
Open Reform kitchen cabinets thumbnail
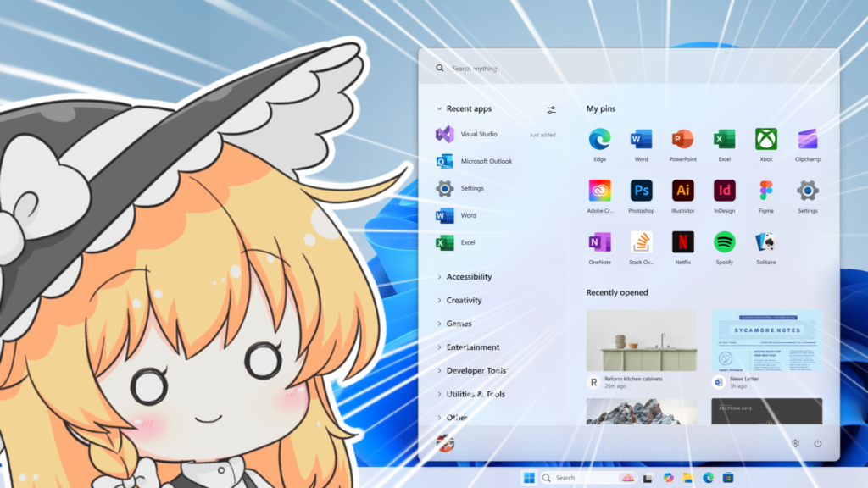pyautogui.click(x=641, y=340)
